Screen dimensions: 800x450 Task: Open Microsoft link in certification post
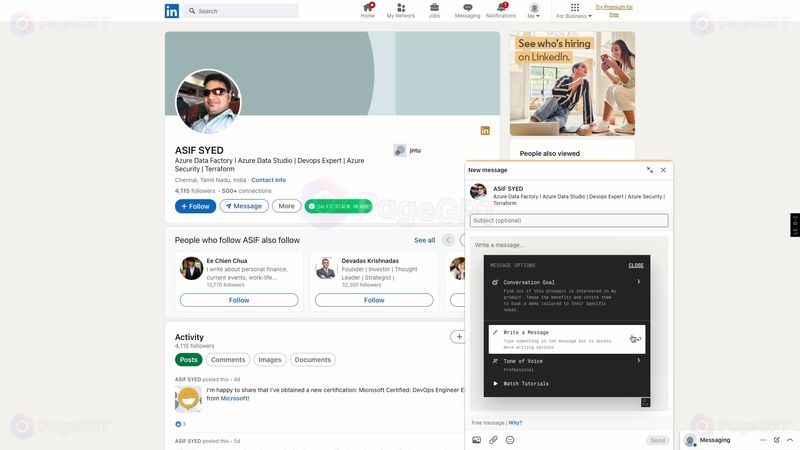tap(235, 398)
